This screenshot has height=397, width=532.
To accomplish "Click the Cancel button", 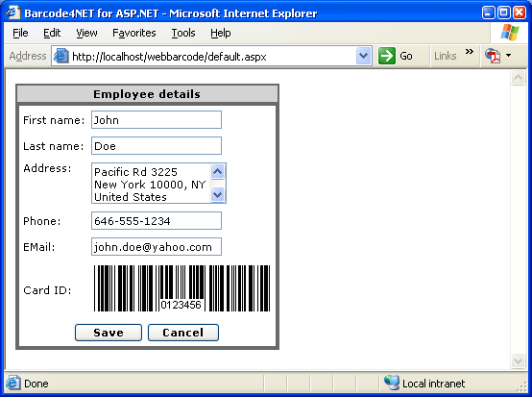I will 183,333.
